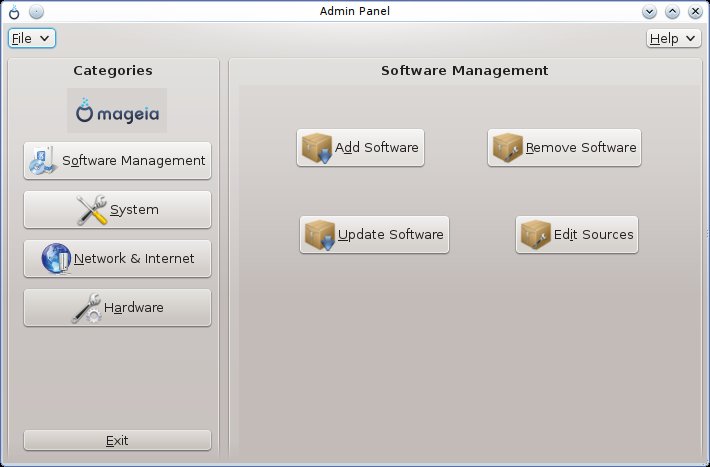The height and width of the screenshot is (467, 710).
Task: Click the round sticky button in the title bar
Action: pos(37,12)
